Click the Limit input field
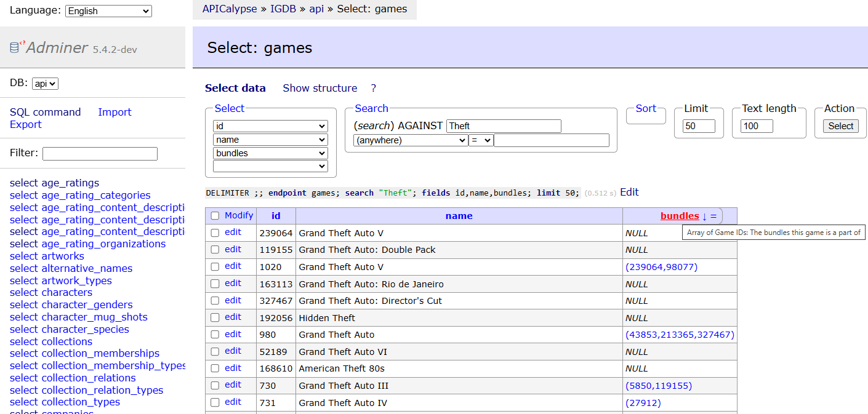Image resolution: width=868 pixels, height=414 pixels. [699, 126]
